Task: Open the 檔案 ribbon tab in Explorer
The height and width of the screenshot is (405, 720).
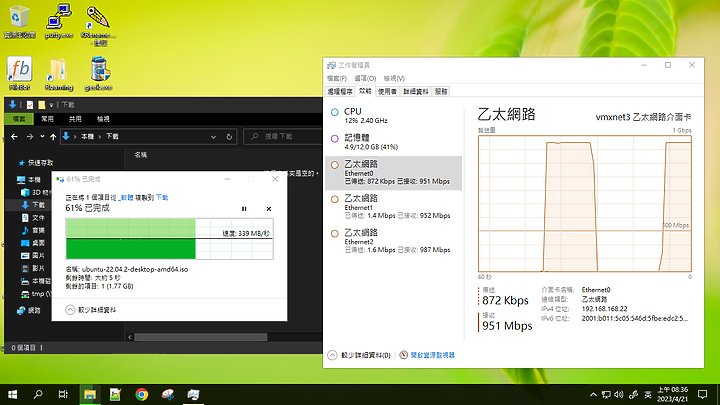Action: 19,119
